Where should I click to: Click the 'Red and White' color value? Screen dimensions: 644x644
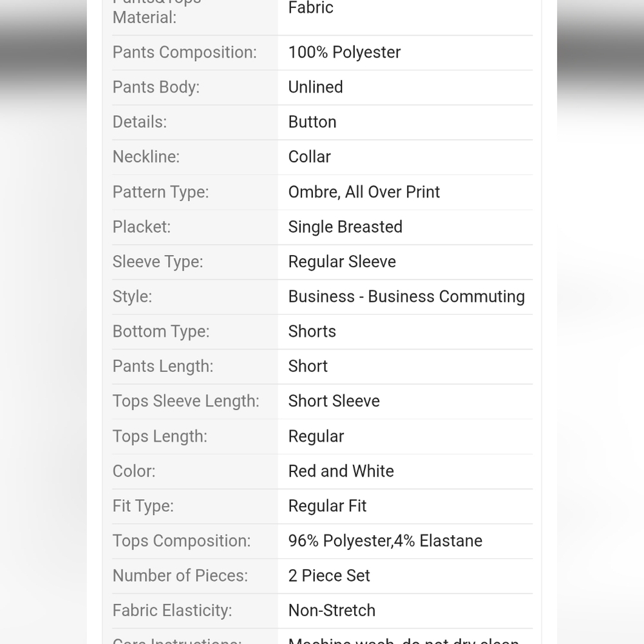click(x=341, y=471)
